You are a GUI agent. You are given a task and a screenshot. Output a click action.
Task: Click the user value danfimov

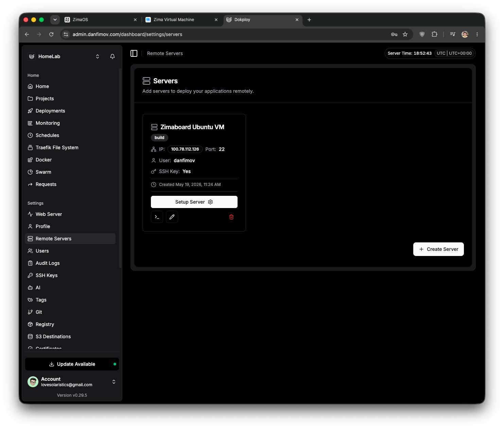point(184,160)
